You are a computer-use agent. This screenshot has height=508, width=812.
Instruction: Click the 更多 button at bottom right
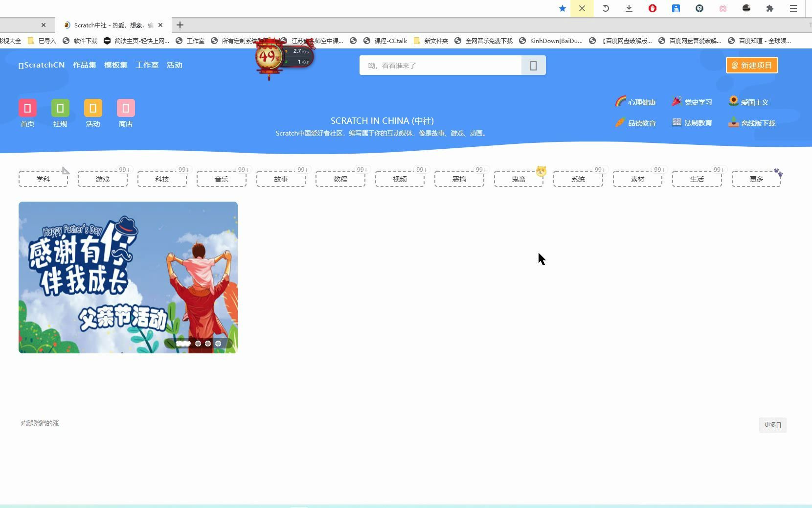tap(773, 425)
